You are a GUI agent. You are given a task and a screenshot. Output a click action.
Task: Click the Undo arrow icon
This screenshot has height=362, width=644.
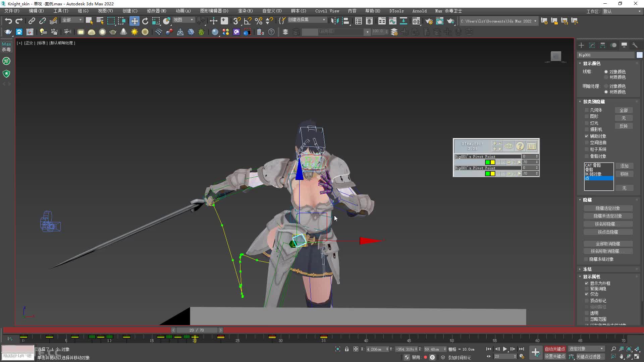8,21
